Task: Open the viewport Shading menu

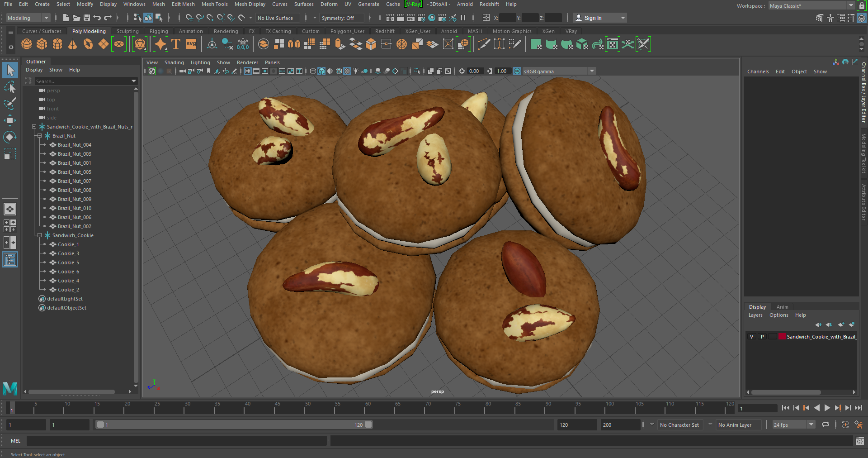Action: [x=174, y=62]
